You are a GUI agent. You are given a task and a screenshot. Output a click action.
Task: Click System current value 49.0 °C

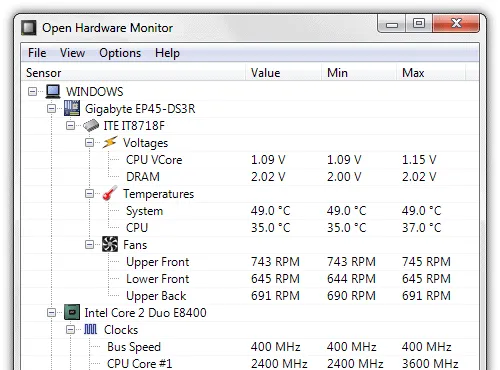[x=271, y=211]
